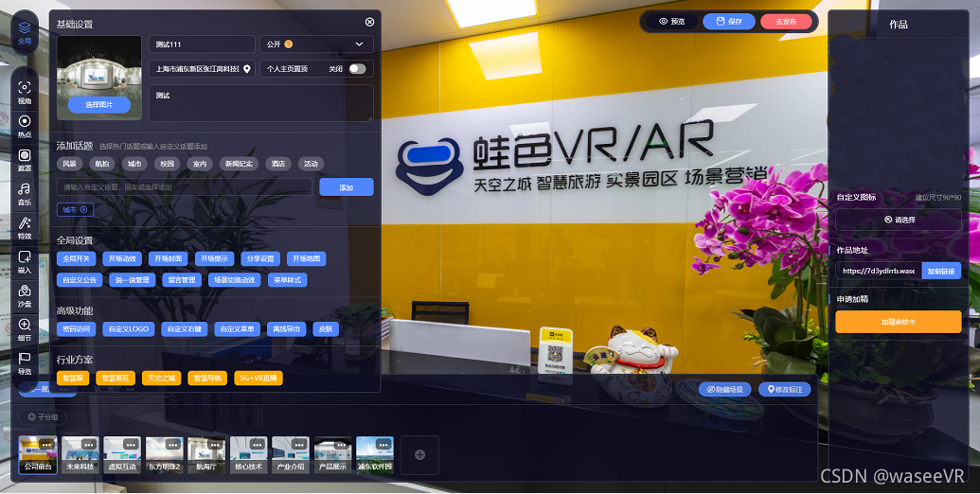Open the ellipsis menu on 航海厅 thumbnail
The width and height of the screenshot is (980, 494).
(215, 444)
